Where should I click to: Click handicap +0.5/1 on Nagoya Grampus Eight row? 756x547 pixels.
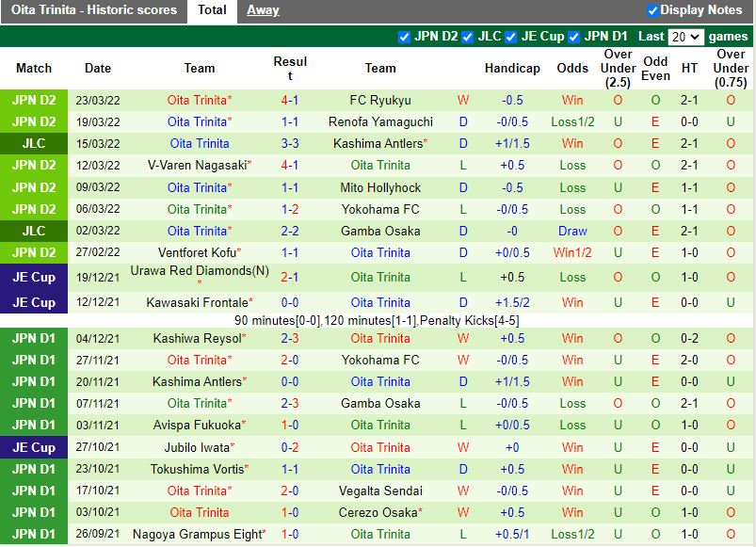coord(512,535)
